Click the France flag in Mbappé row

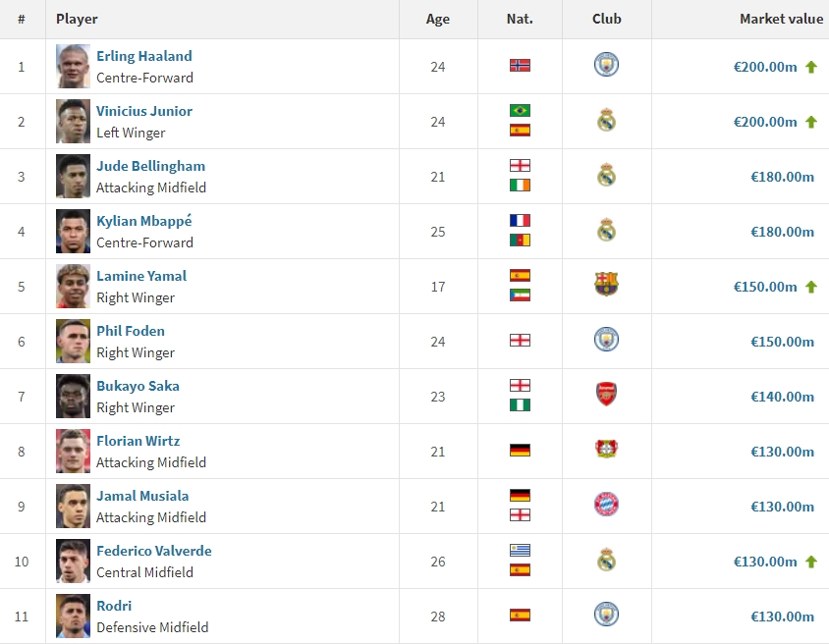[x=520, y=220]
